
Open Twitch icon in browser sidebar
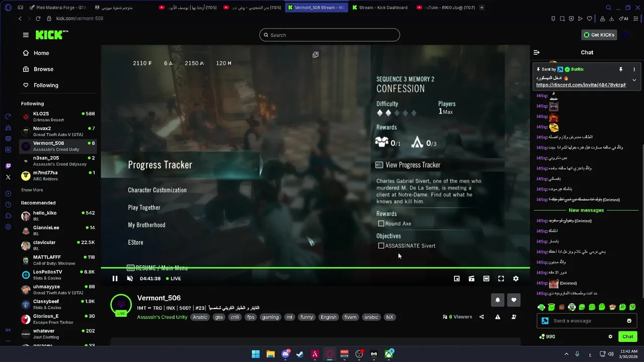click(x=8, y=166)
